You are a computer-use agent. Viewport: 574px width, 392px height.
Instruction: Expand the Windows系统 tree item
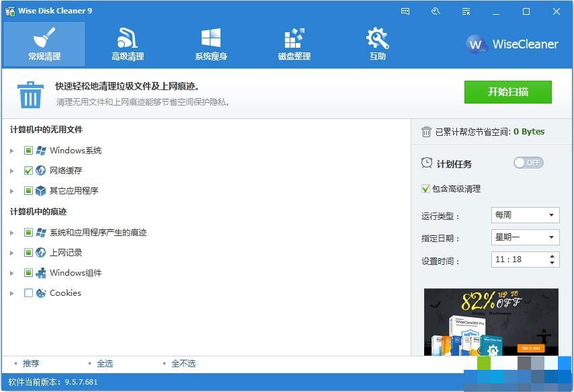[x=12, y=151]
